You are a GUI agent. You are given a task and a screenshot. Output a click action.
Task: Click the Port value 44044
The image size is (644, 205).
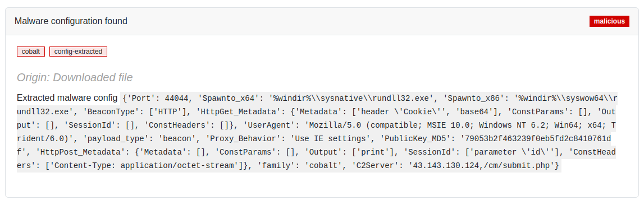tap(177, 99)
